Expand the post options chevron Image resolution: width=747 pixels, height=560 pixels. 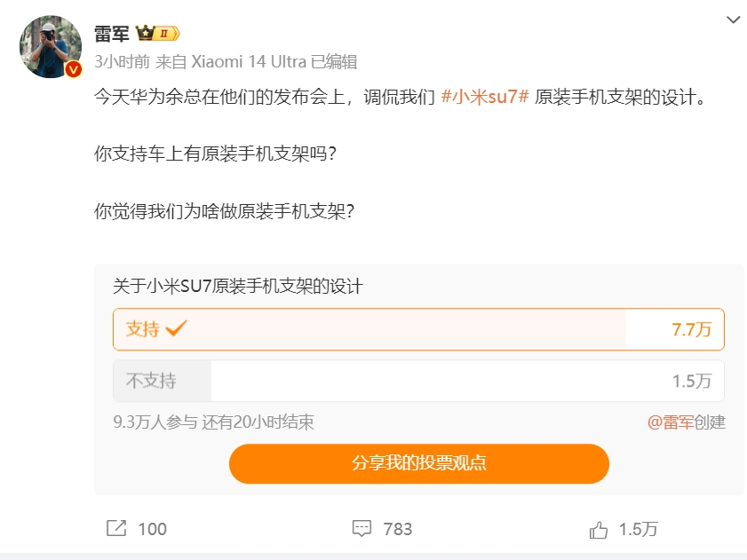tap(733, 20)
